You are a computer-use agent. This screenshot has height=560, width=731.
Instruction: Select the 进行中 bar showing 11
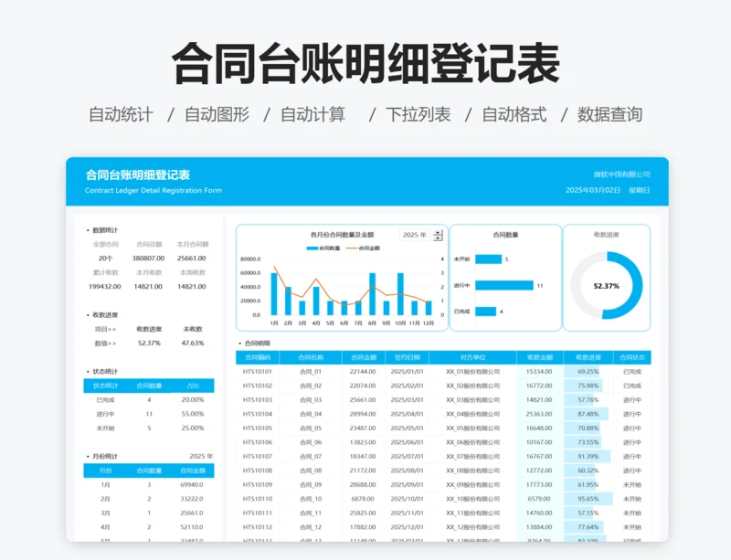coord(504,285)
